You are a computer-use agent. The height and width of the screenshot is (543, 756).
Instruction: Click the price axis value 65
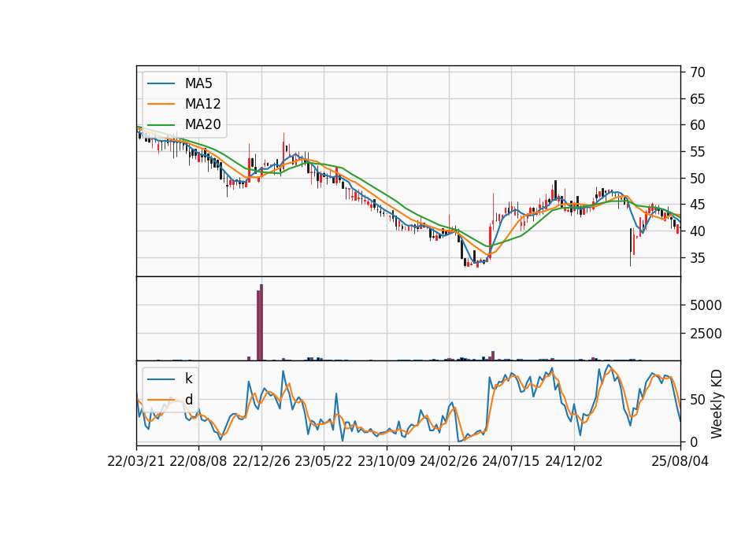[x=697, y=99]
